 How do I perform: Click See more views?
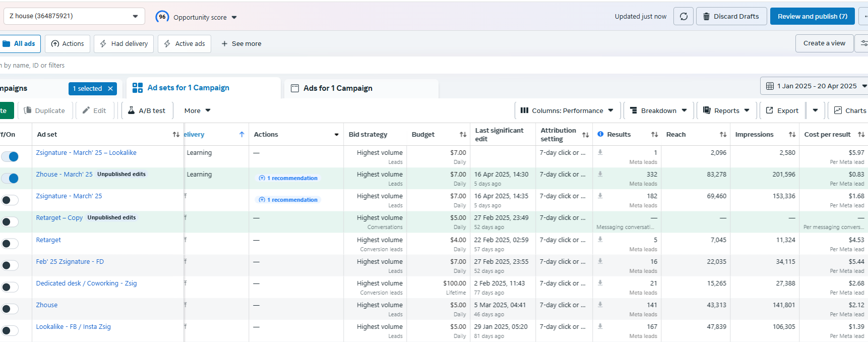tap(241, 44)
